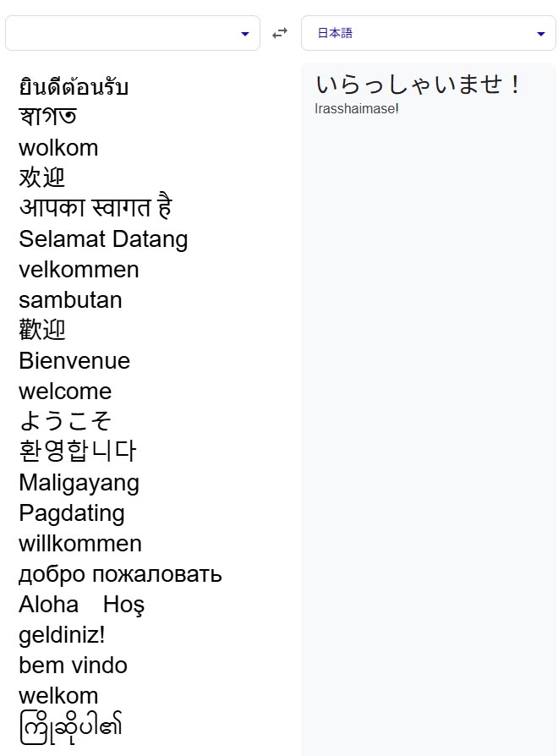
Task: Click the word sambutan
Action: coord(70,300)
